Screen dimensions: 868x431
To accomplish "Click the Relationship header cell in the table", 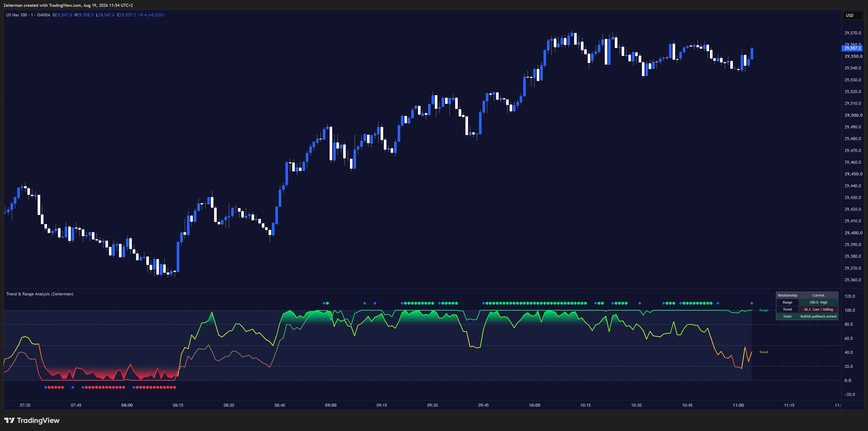I will pyautogui.click(x=787, y=295).
